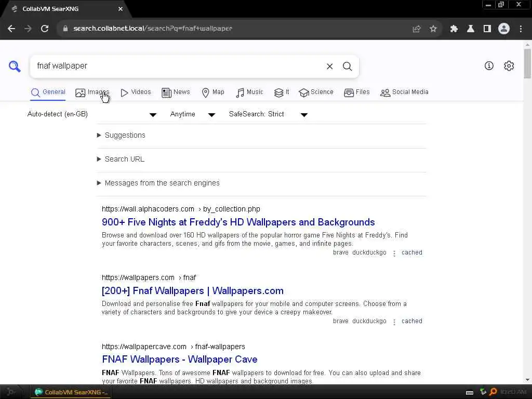
Task: Click the browser forward arrow
Action: click(28, 29)
